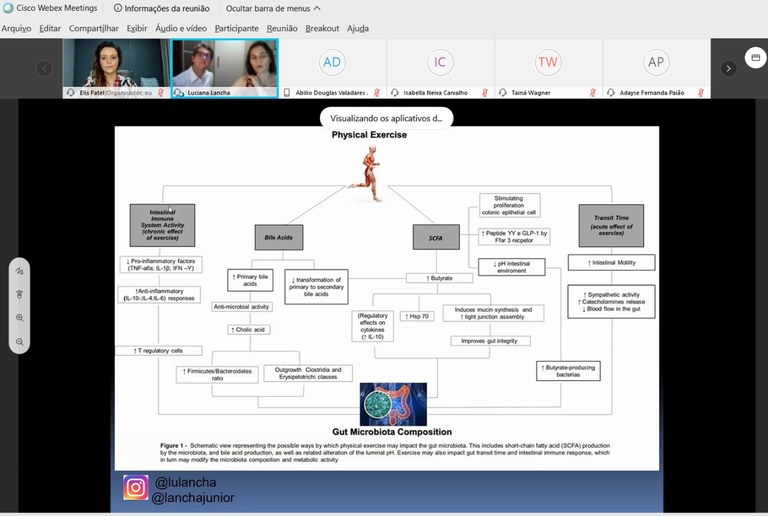Open the Breakout menu
The image size is (768, 516).
click(322, 28)
